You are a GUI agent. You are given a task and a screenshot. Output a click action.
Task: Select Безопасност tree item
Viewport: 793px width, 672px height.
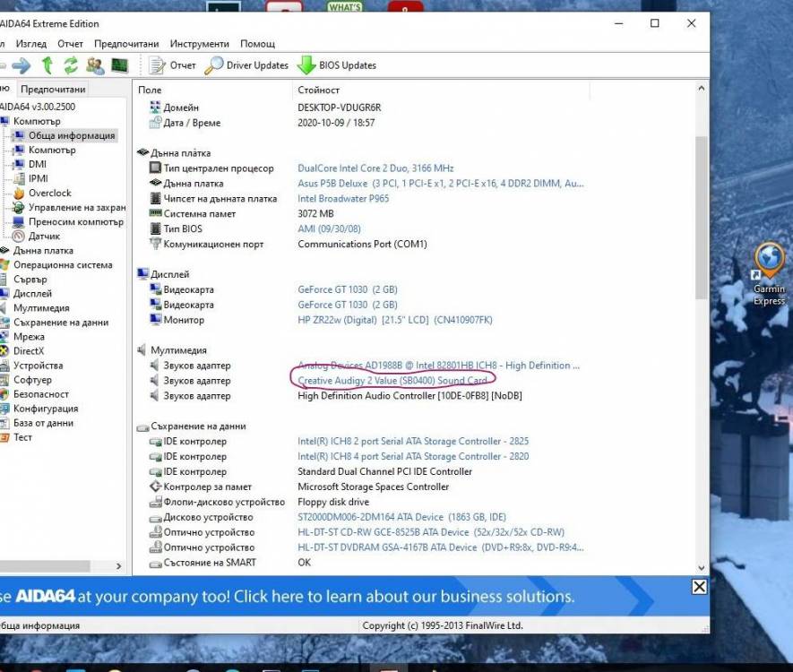point(41,394)
